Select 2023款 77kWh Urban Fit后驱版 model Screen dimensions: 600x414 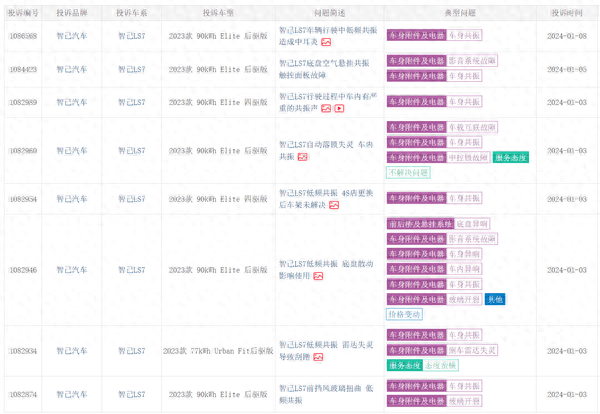tap(218, 351)
